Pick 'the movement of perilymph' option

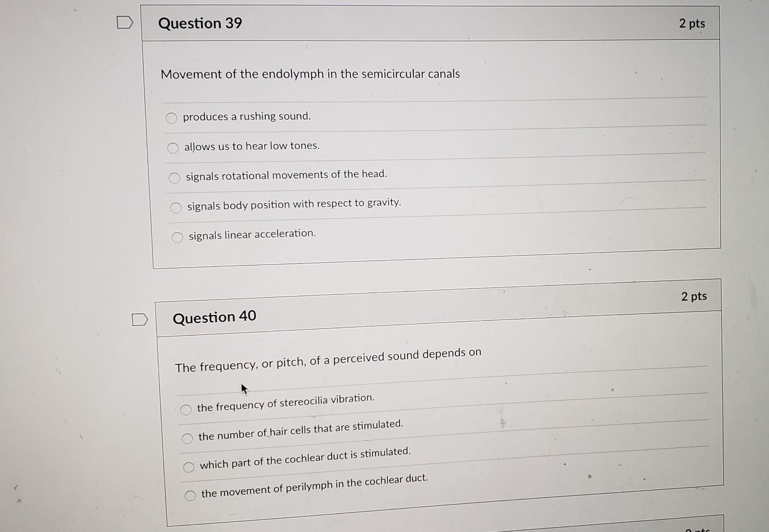pyautogui.click(x=190, y=496)
